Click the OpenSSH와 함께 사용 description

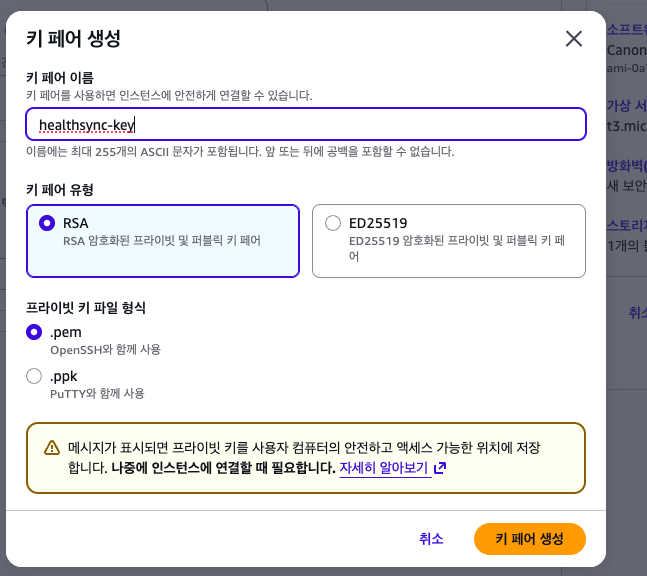(105, 350)
